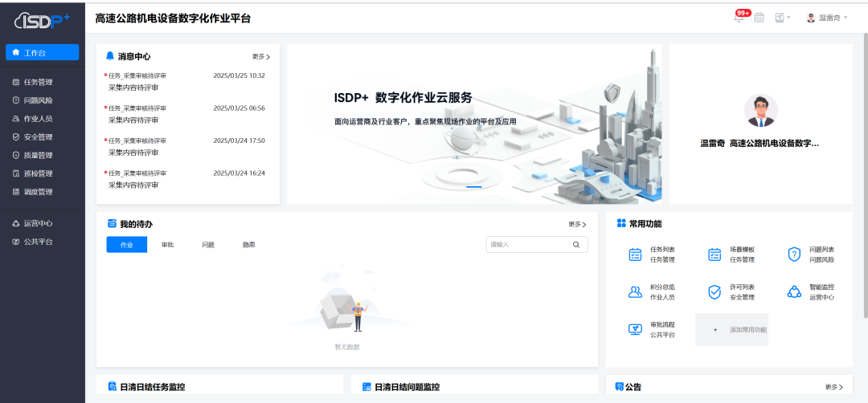The height and width of the screenshot is (403, 868).
Task: Switch to the 审批 tab
Action: 167,244
